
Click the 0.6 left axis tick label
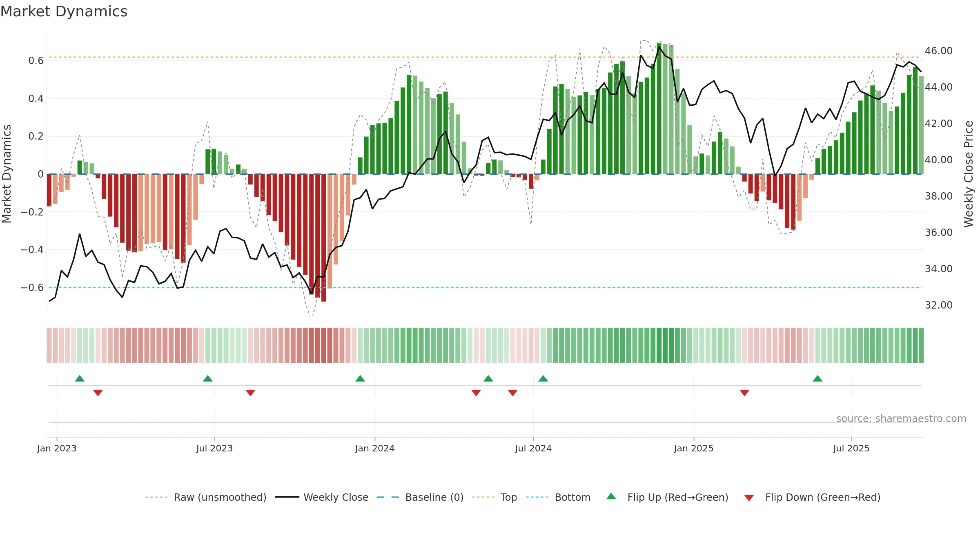[36, 61]
